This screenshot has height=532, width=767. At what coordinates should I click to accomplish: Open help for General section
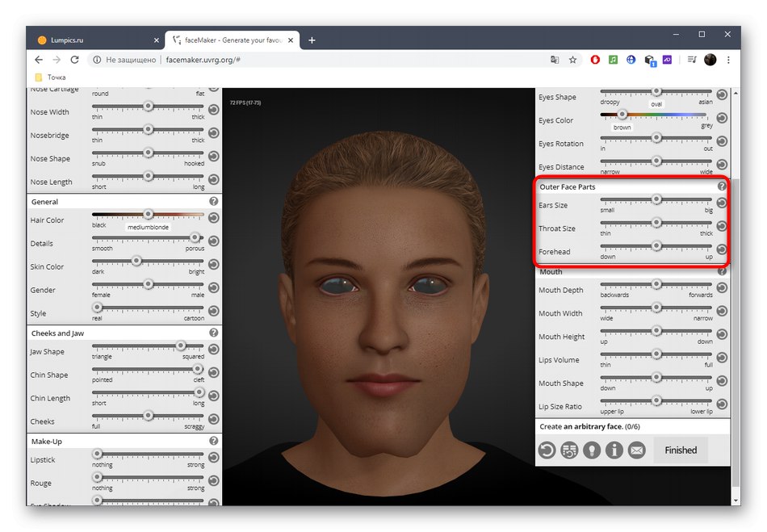click(x=214, y=202)
